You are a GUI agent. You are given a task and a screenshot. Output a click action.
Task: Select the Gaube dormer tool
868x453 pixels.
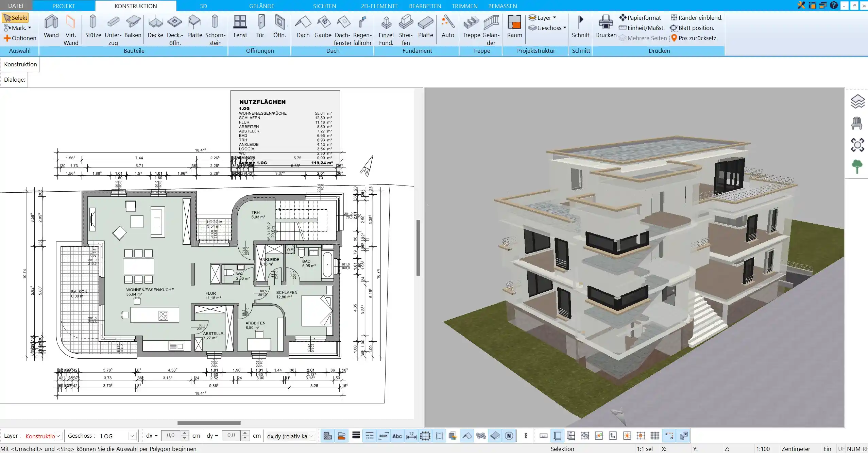coord(323,27)
